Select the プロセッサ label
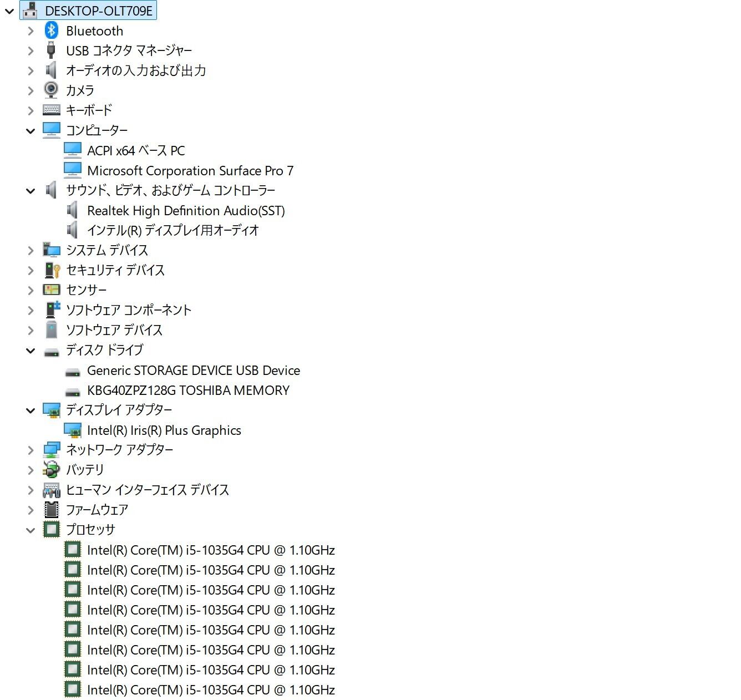 (x=90, y=530)
